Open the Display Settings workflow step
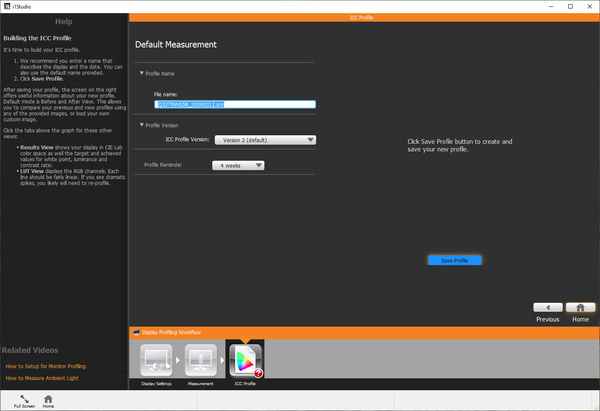This screenshot has width=600, height=411. 155,362
